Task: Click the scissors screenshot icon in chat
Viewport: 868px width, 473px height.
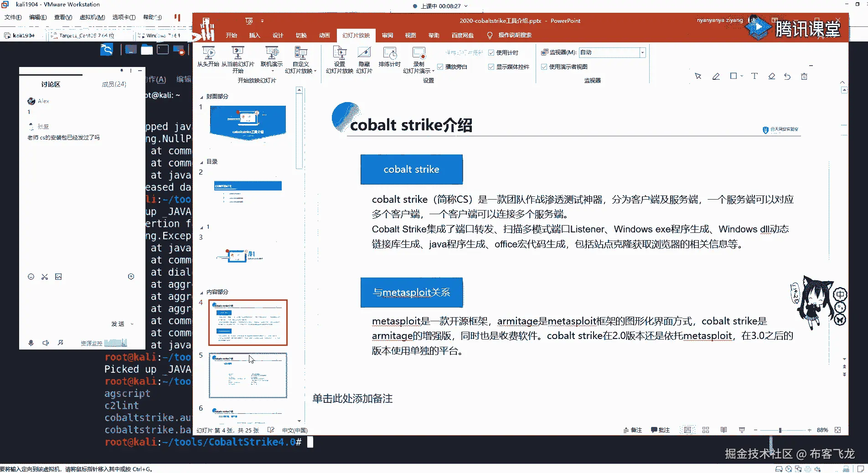Action: (45, 277)
